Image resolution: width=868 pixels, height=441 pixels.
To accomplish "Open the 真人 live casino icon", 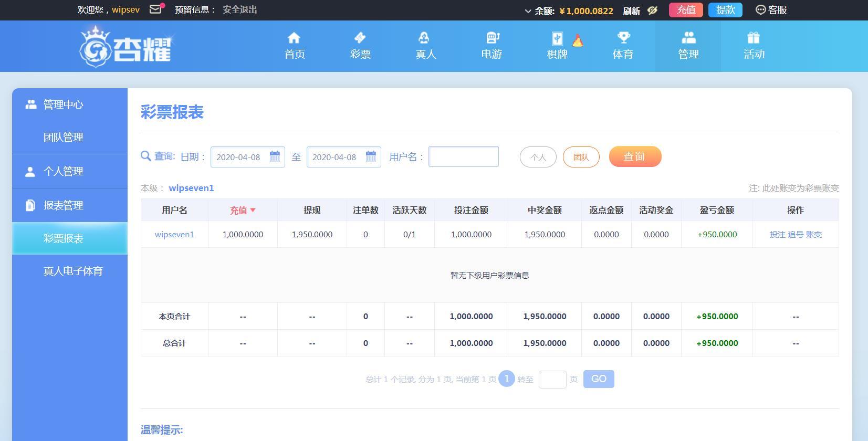I will (425, 38).
